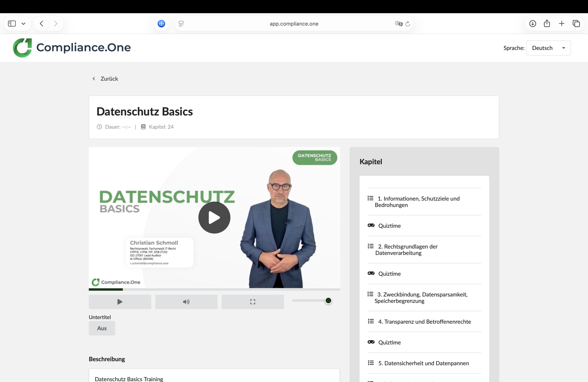Open the reader view icon in address bar

pyautogui.click(x=181, y=24)
